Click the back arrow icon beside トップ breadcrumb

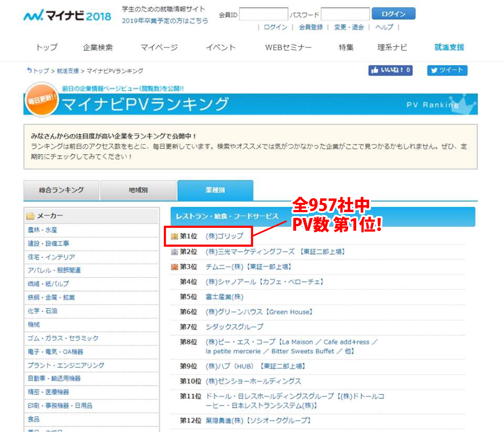(29, 70)
